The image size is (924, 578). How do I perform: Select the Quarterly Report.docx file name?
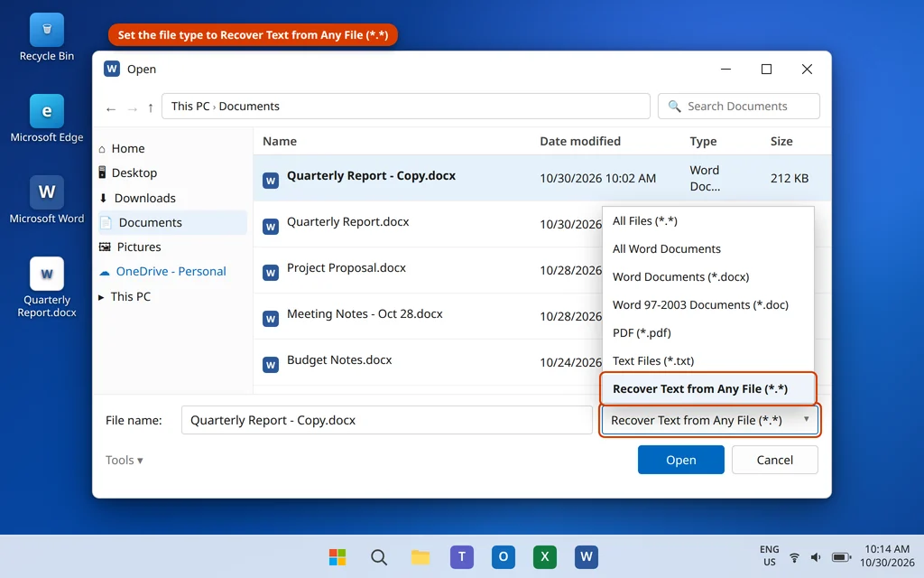(x=347, y=222)
